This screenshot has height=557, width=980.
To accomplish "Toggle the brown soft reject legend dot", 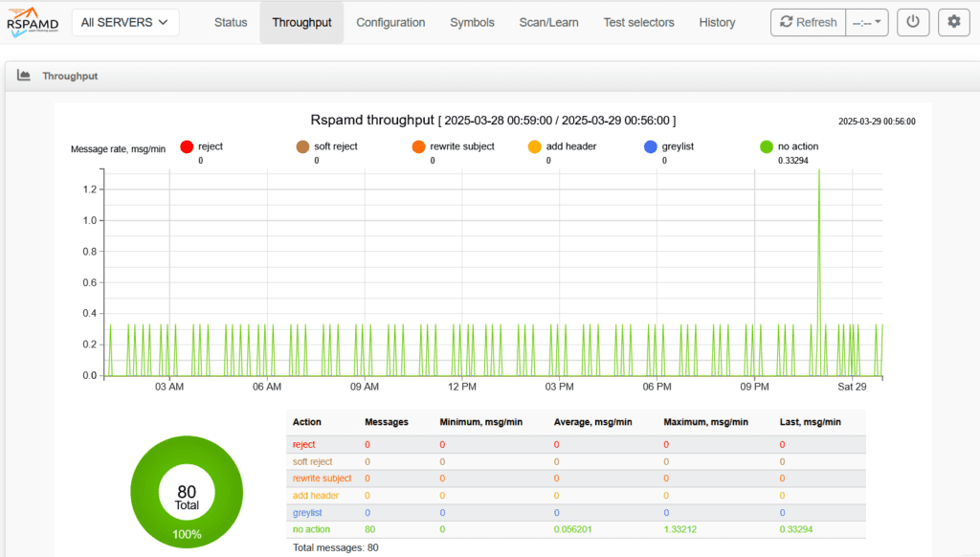I will click(302, 146).
